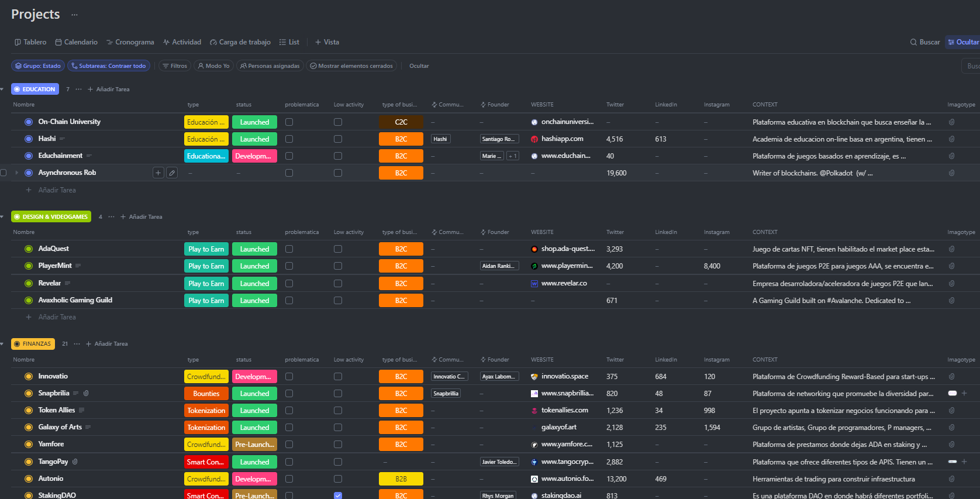Select the Asynchronous Rob row checkbox
This screenshot has height=499, width=980.
pyautogui.click(x=4, y=173)
